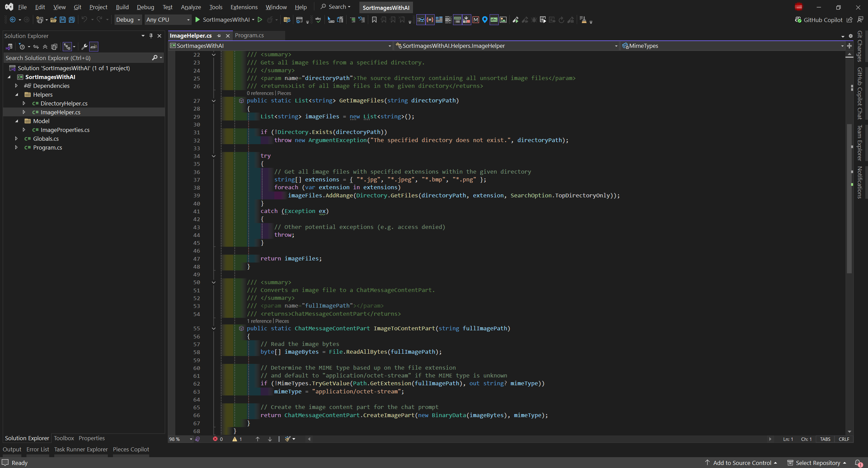This screenshot has width=868, height=468.
Task: Start Without Debugging using the outlined play icon
Action: pyautogui.click(x=260, y=20)
